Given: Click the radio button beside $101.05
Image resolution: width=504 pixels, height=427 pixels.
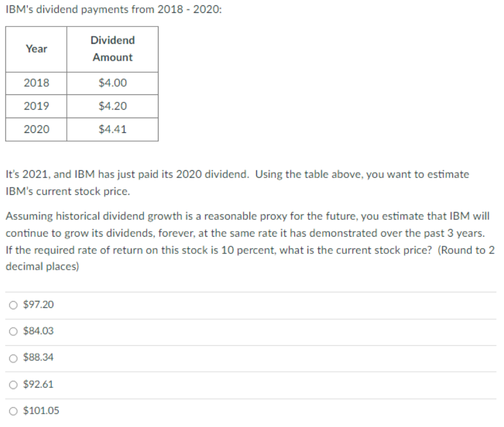Looking at the screenshot, I should click(12, 411).
